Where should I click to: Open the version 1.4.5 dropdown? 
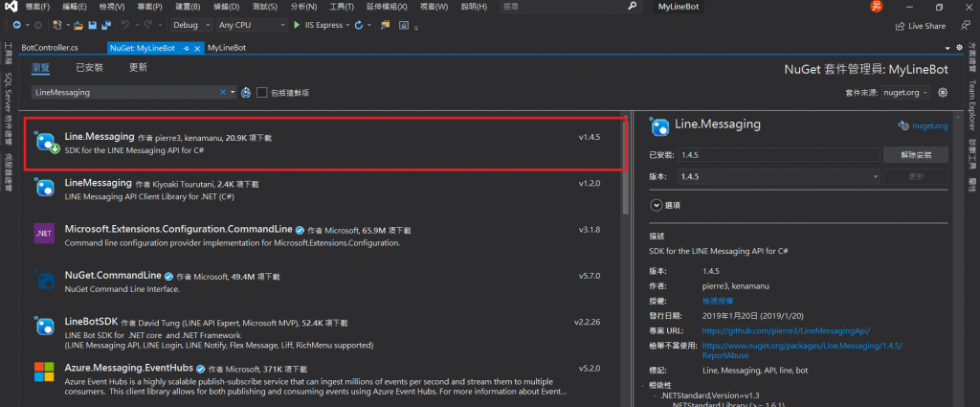click(779, 176)
